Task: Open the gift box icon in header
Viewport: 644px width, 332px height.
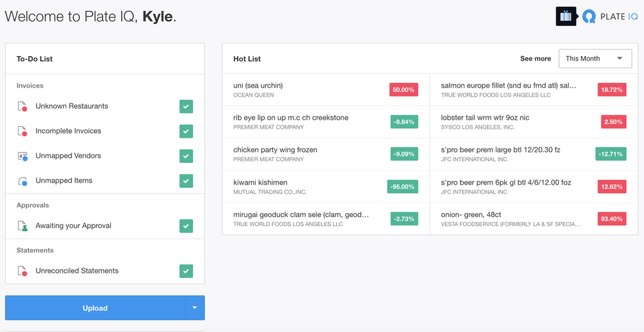Action: [565, 16]
